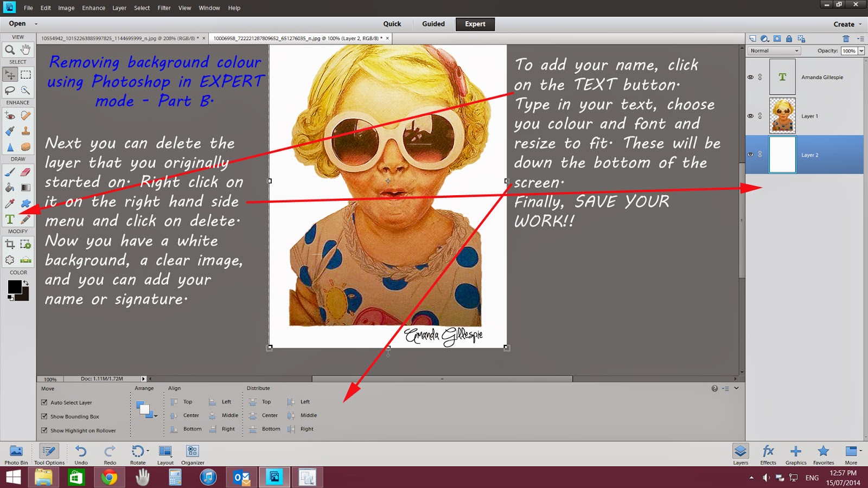
Task: Open the Layers panel menu
Action: (859, 38)
